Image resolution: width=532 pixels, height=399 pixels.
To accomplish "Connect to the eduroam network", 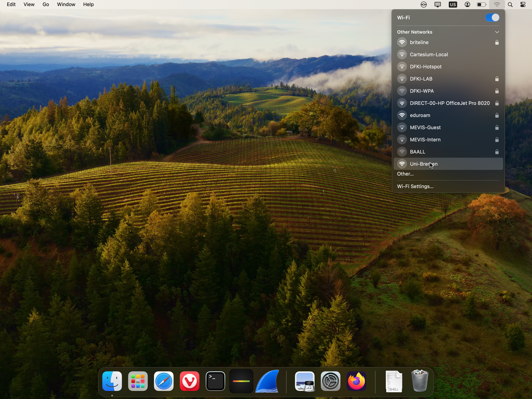I will pos(420,115).
